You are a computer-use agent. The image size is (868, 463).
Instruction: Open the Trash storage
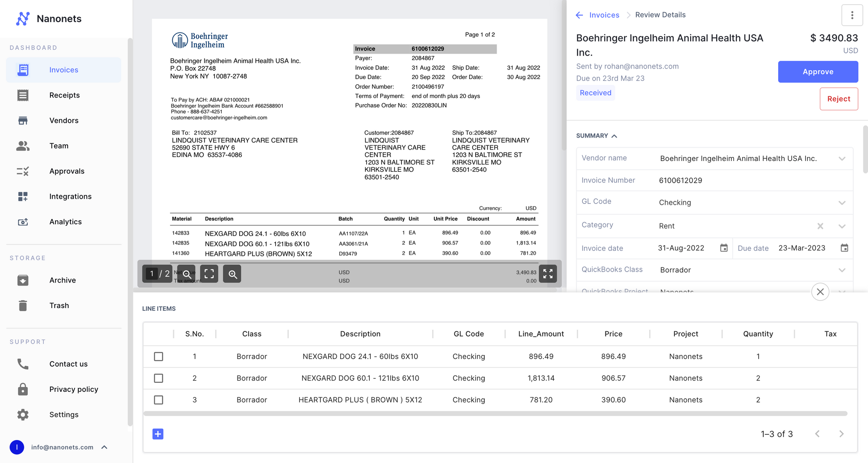point(59,305)
